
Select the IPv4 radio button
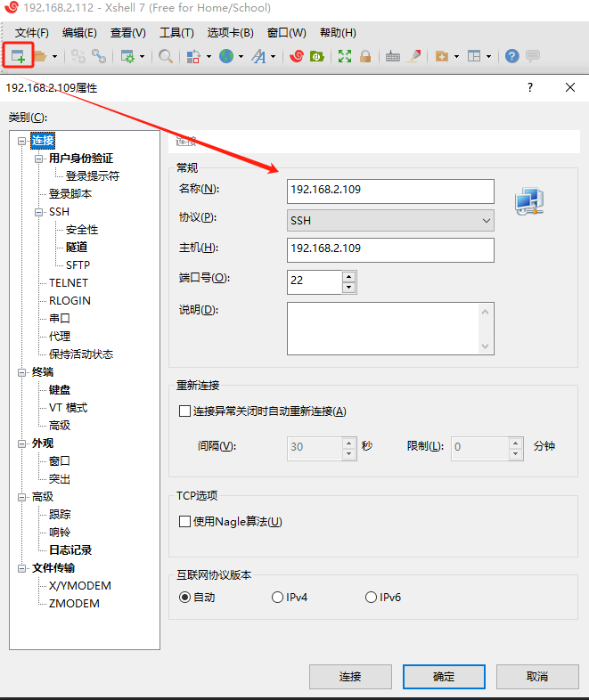(277, 598)
